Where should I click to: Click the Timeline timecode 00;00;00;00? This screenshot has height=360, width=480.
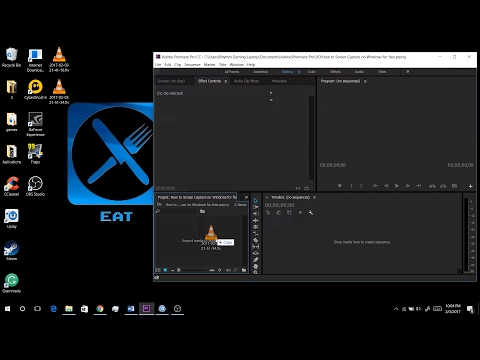(280, 205)
